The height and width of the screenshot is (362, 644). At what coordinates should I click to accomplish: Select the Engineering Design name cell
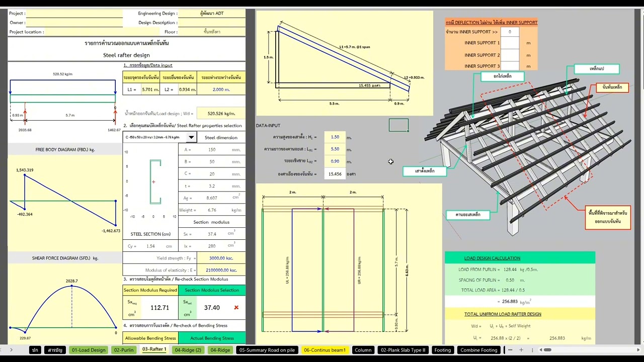(212, 14)
